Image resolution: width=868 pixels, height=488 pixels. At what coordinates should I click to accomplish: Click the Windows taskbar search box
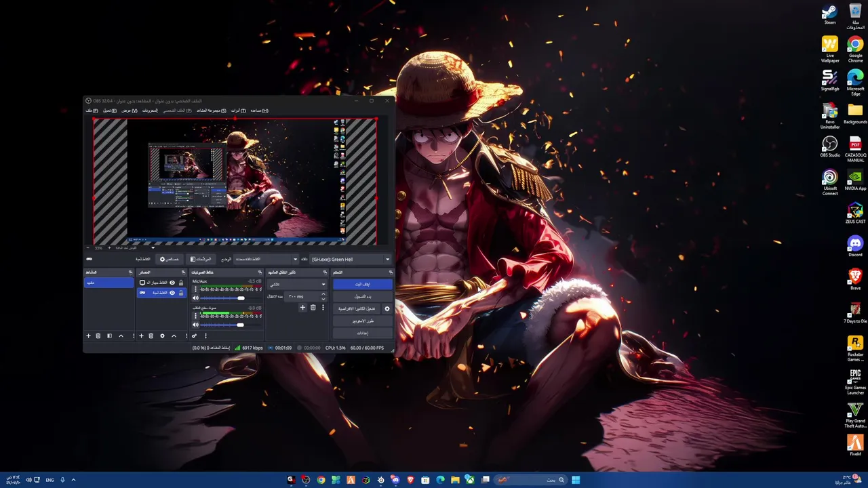click(x=530, y=480)
